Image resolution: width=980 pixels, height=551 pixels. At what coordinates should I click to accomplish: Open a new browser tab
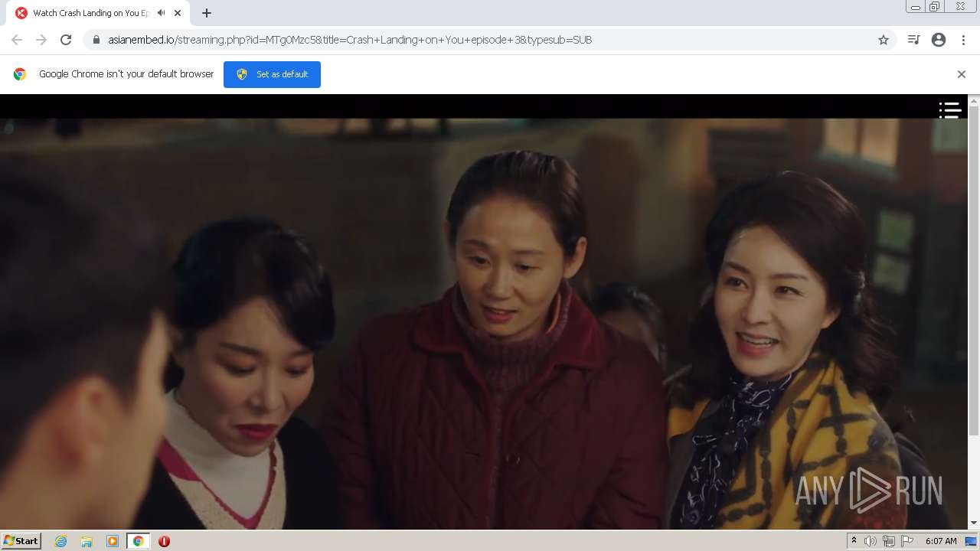[x=207, y=13]
